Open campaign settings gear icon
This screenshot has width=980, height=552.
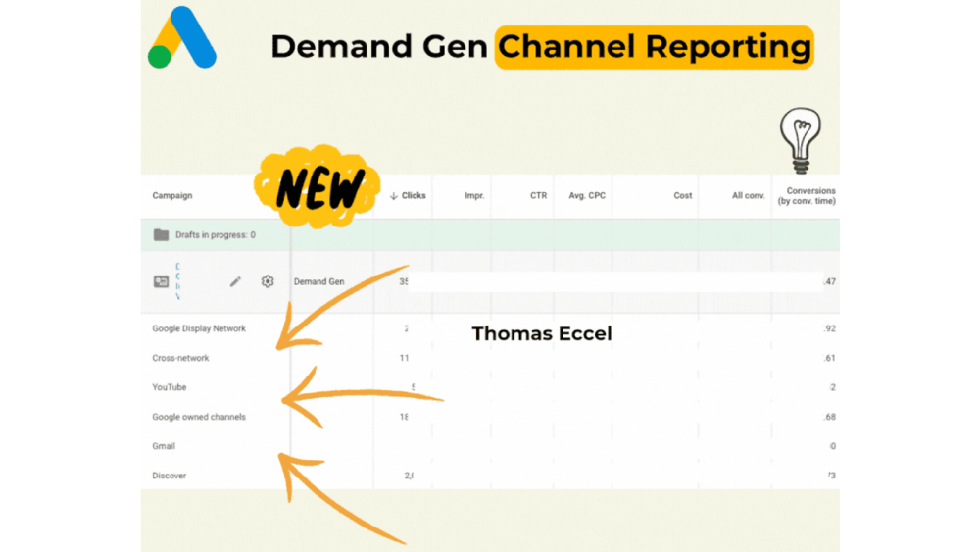(268, 281)
